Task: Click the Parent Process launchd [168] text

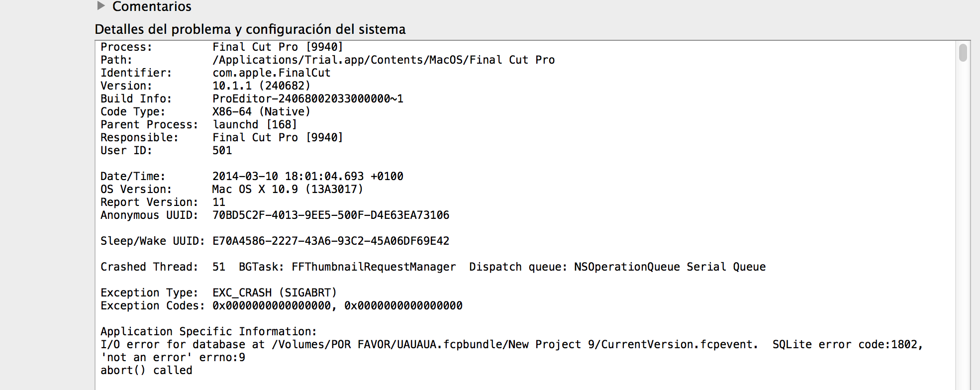Action: (255, 124)
